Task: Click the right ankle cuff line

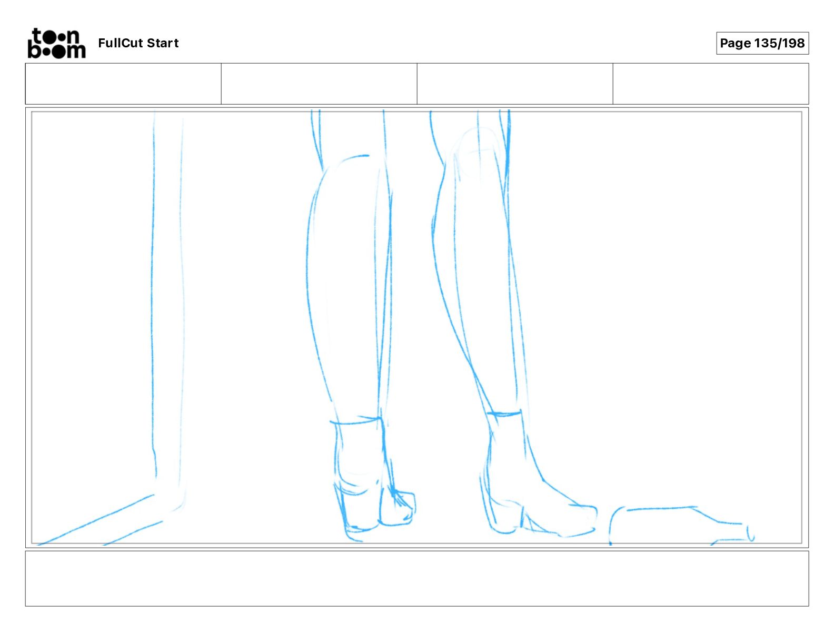Action: point(504,414)
